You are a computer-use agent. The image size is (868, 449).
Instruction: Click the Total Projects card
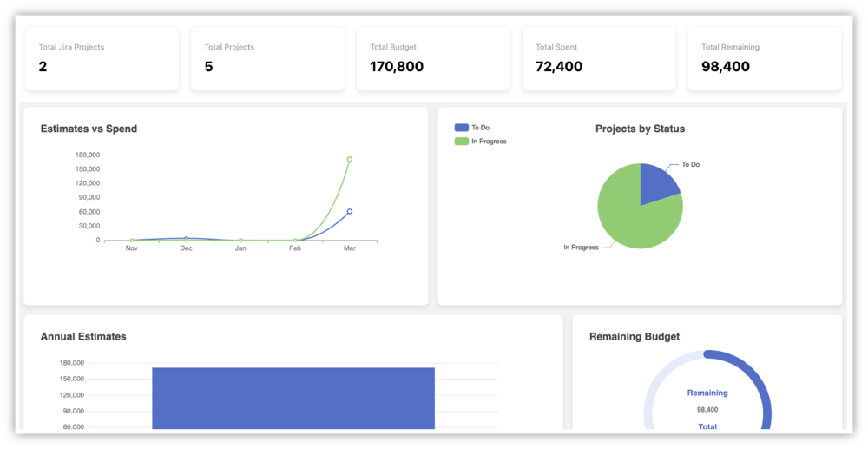(267, 59)
